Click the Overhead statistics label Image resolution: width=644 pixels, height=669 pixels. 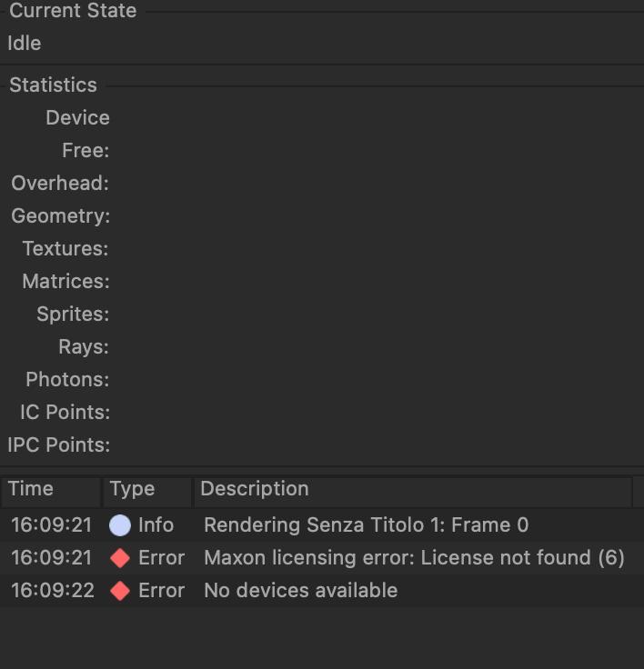point(60,183)
